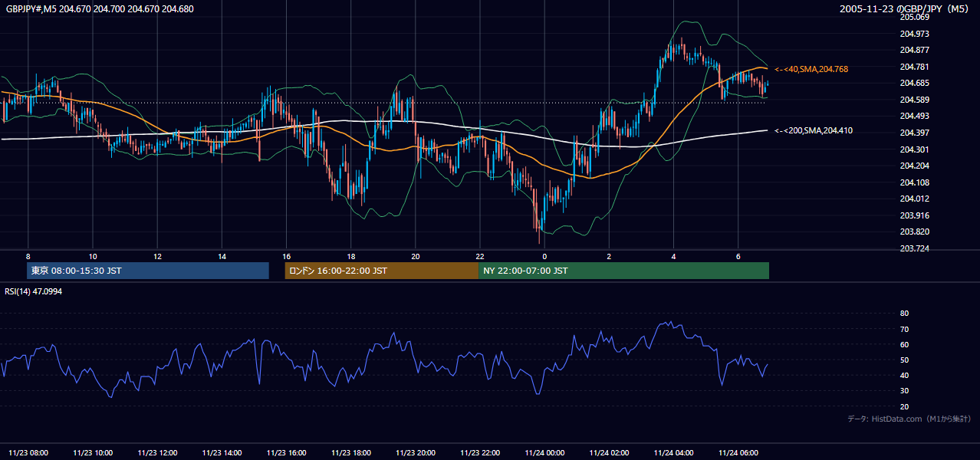Viewport: 980px width, 460px height.
Task: Click price axis label 204.012
Action: tap(914, 199)
